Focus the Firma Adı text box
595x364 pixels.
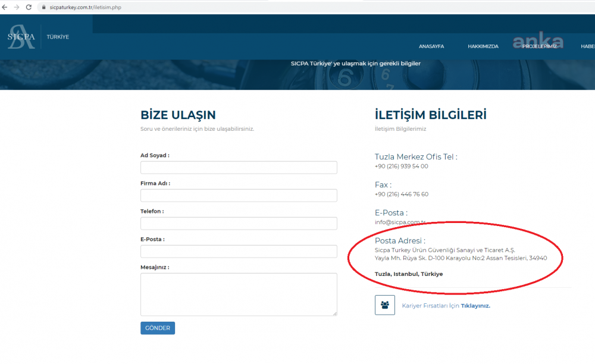[239, 196]
